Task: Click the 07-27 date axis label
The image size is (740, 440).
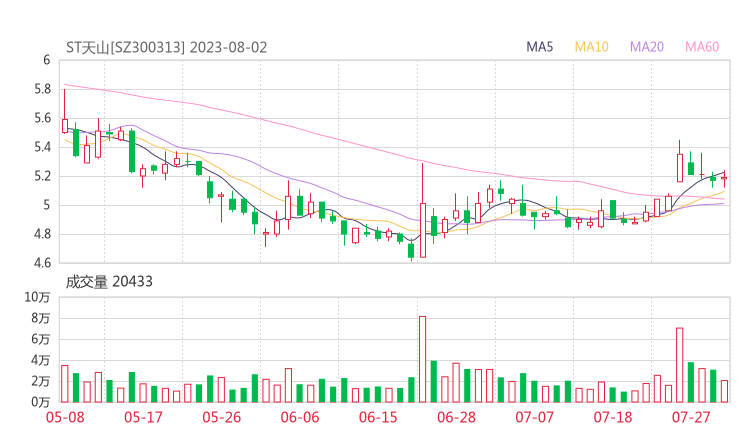Action: pyautogui.click(x=691, y=417)
